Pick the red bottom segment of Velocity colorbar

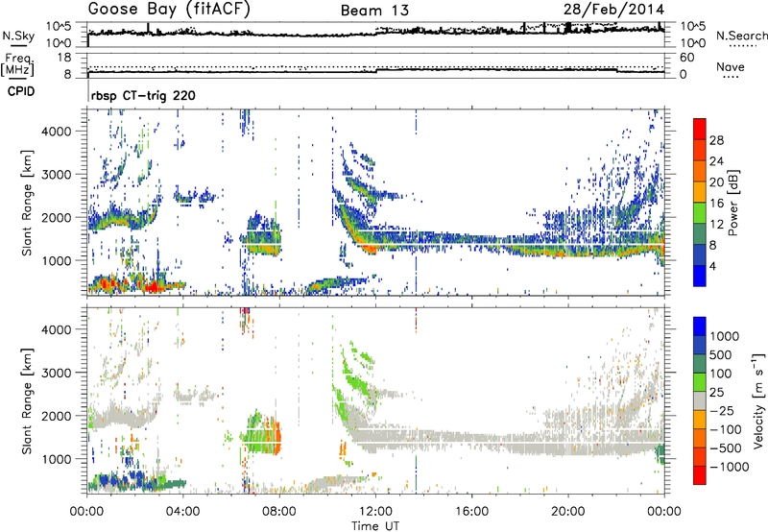coord(700,475)
